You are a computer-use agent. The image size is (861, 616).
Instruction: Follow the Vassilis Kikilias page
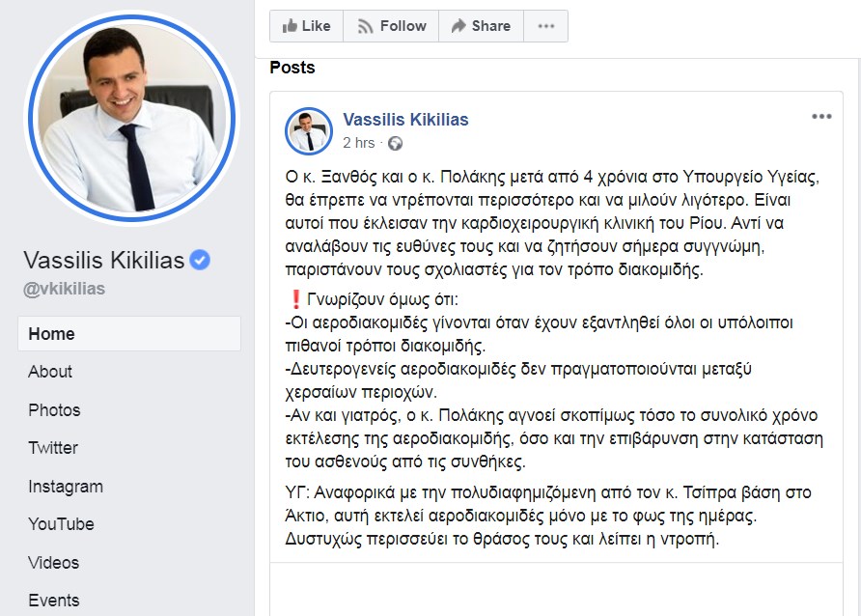tap(391, 26)
